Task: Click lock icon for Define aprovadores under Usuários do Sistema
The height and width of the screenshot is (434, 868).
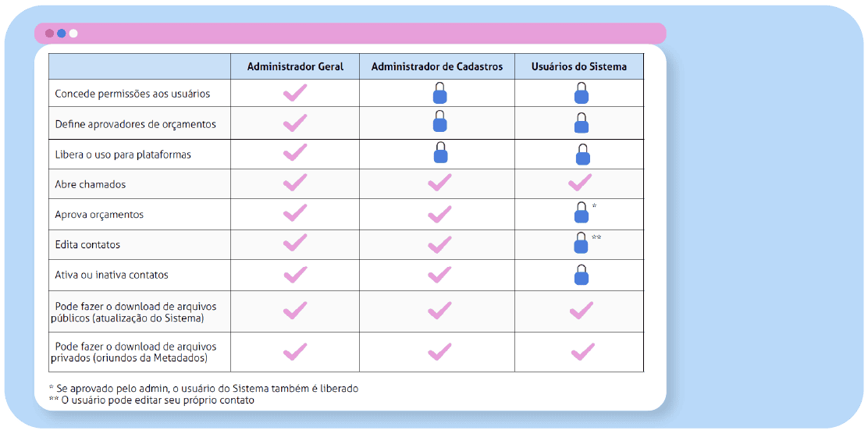Action: pyautogui.click(x=581, y=123)
